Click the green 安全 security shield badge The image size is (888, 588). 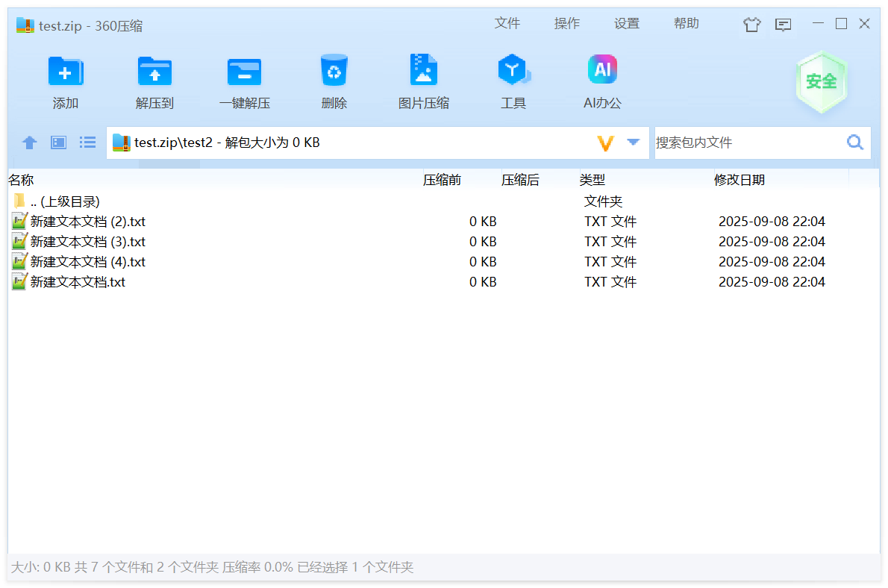821,81
